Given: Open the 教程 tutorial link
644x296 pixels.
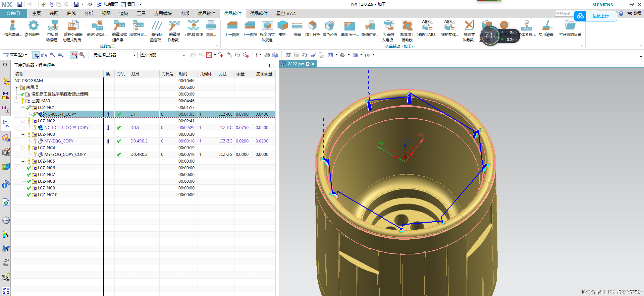Looking at the screenshot, I should pyautogui.click(x=634, y=13).
